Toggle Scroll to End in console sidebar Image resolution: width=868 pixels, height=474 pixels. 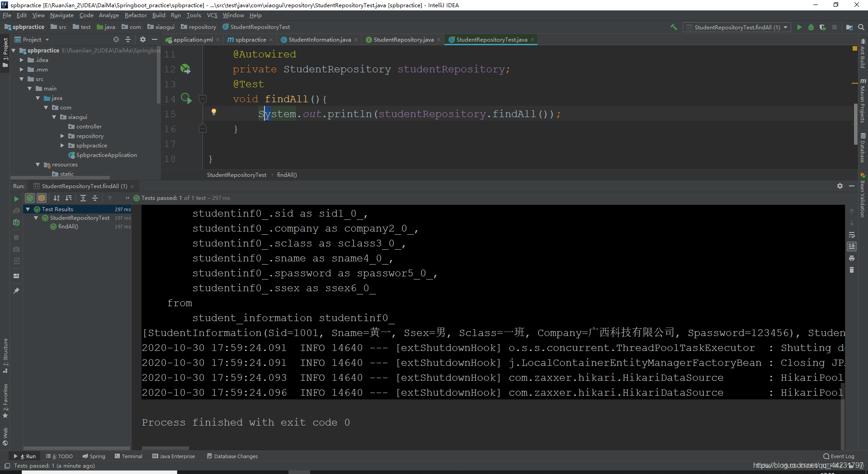tap(852, 246)
